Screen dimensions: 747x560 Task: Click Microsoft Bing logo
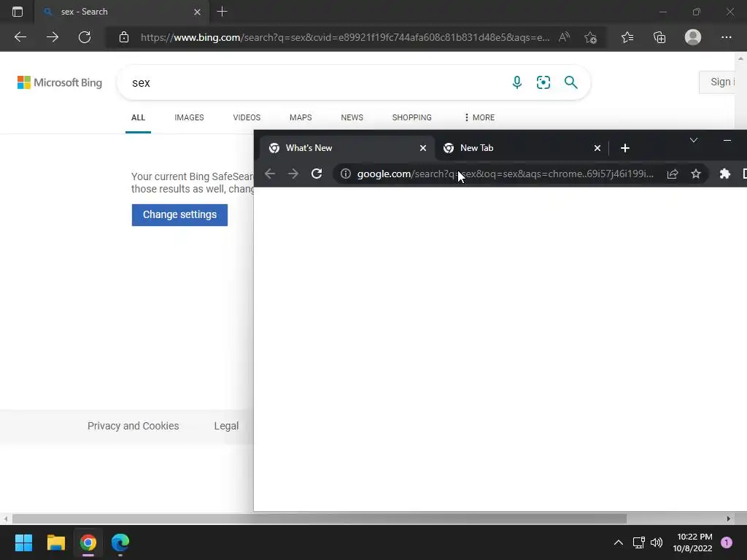(60, 82)
